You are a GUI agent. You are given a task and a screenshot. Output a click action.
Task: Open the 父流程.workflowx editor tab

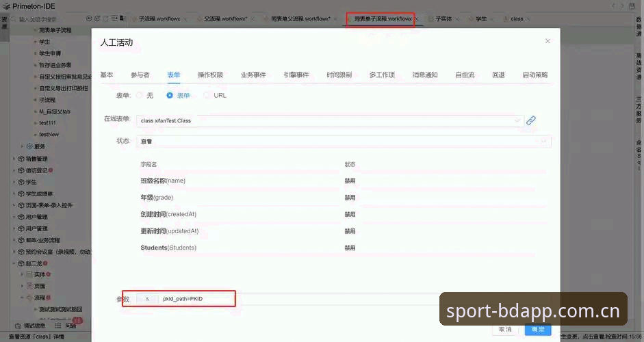click(x=225, y=19)
